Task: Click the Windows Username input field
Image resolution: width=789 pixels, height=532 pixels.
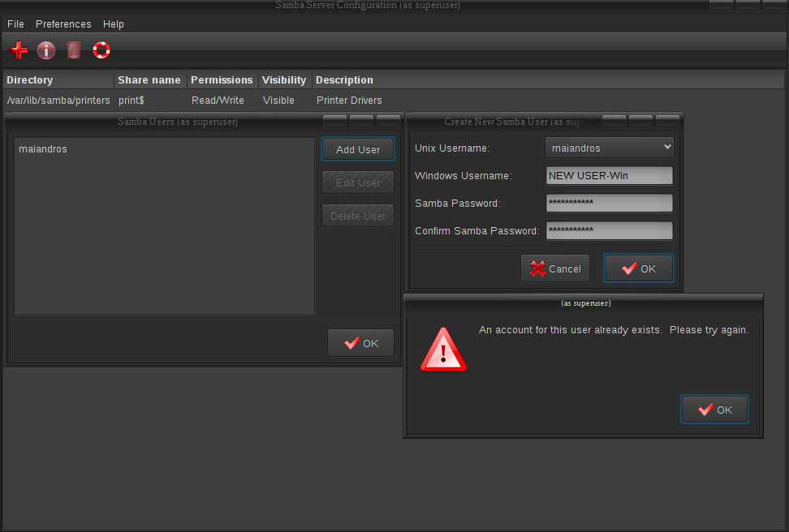Action: coord(610,175)
